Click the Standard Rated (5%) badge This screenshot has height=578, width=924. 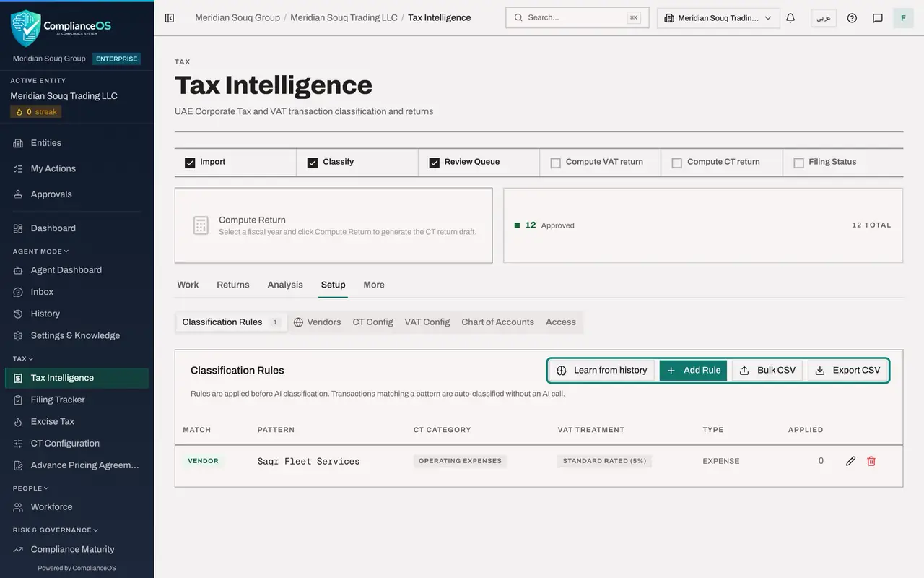point(604,461)
